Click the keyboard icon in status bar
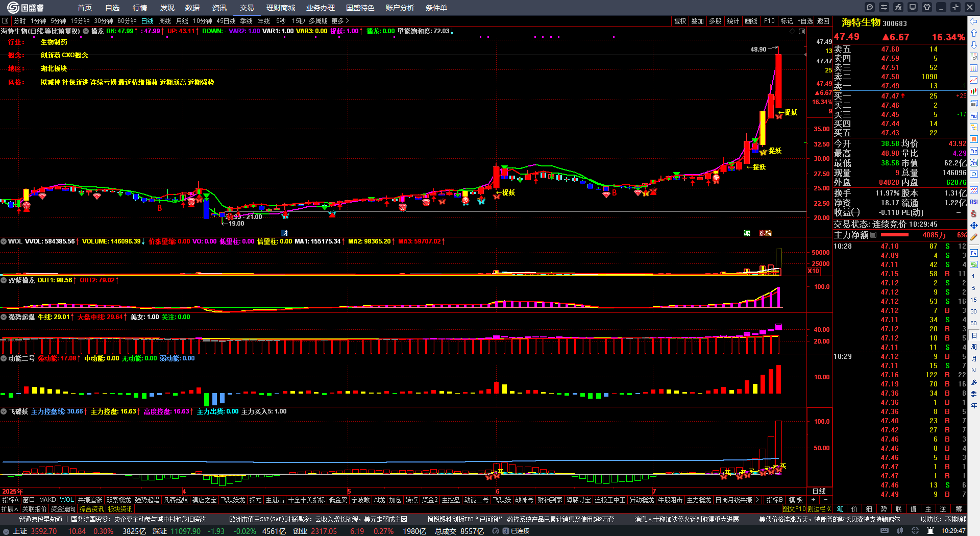Image resolution: width=980 pixels, height=536 pixels. [885, 531]
